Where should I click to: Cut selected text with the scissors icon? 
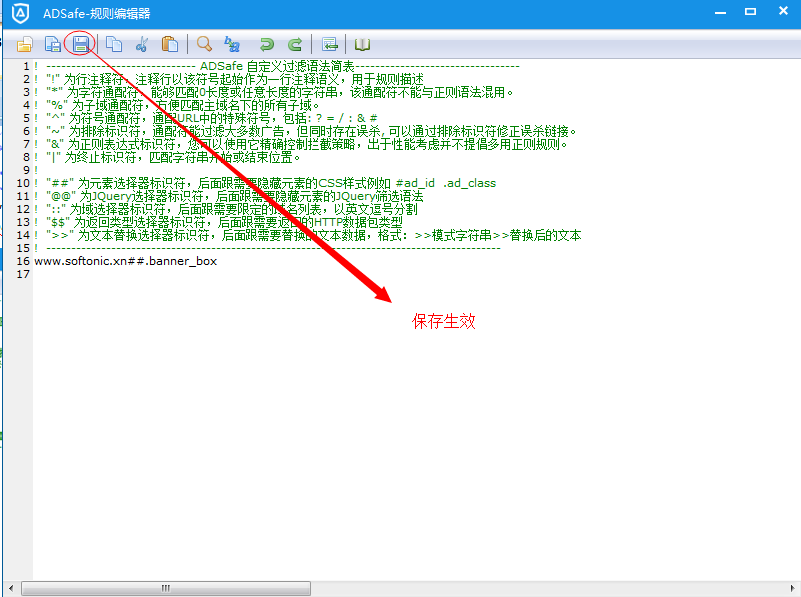[142, 44]
